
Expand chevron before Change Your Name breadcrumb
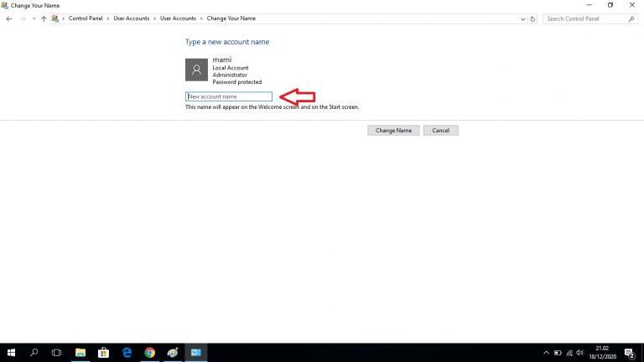click(201, 18)
